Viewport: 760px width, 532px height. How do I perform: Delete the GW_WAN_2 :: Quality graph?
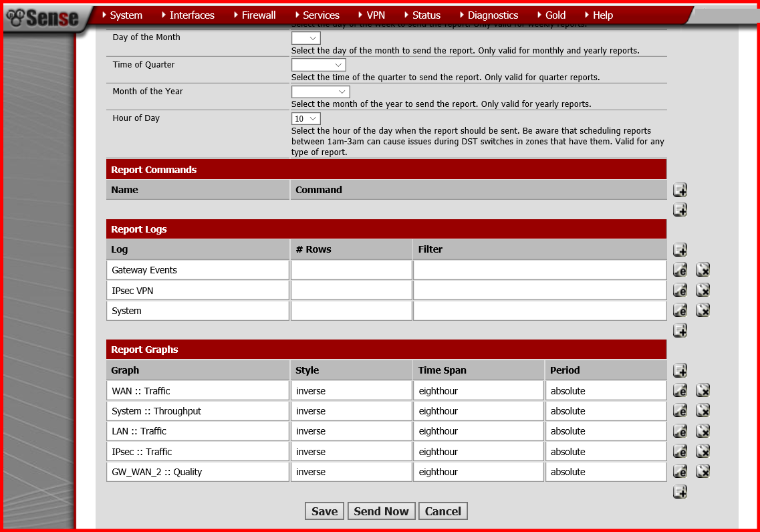pyautogui.click(x=703, y=471)
